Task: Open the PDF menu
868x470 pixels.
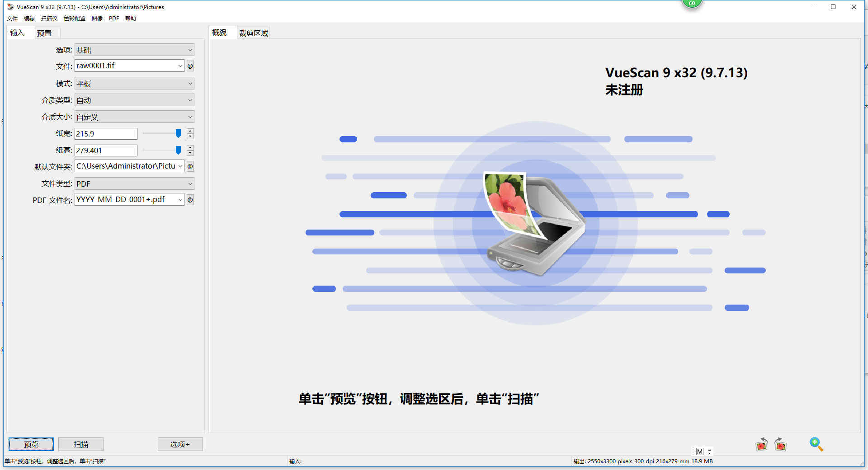Action: click(x=114, y=19)
